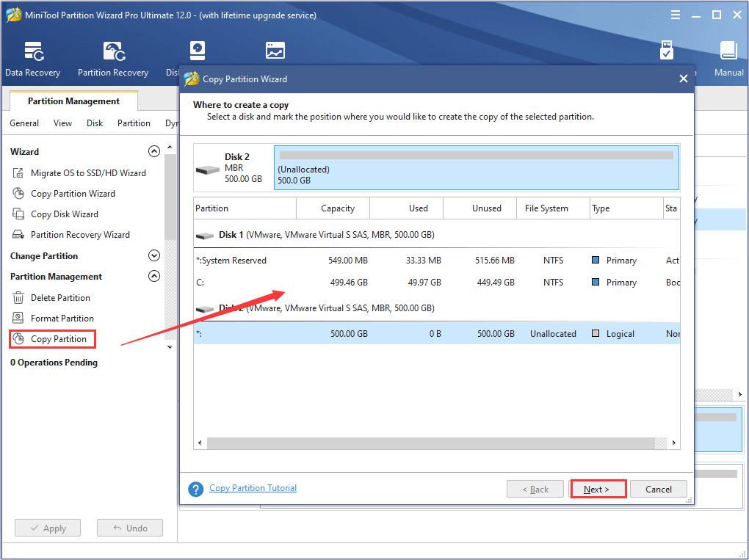This screenshot has height=560, width=749.
Task: Open the user Manual
Action: click(728, 57)
